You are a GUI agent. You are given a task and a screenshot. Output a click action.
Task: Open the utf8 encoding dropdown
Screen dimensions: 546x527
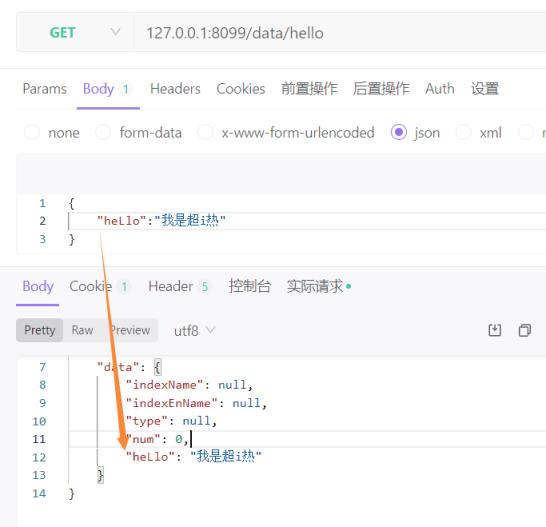(x=195, y=330)
